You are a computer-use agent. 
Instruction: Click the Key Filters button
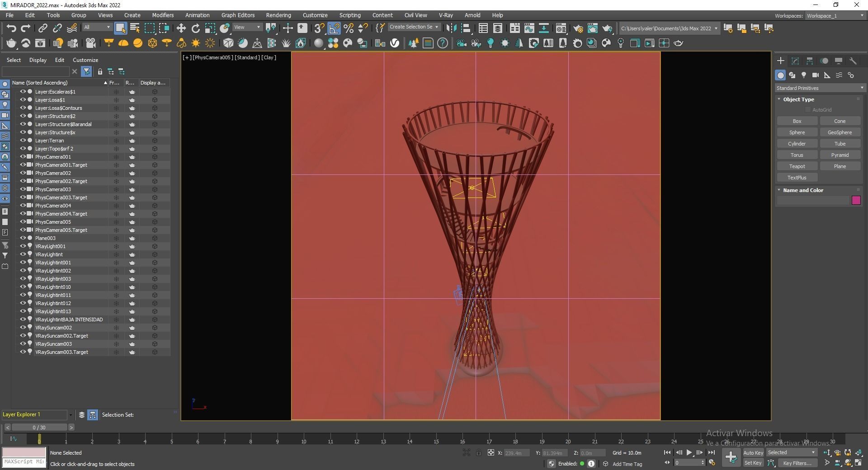point(797,463)
